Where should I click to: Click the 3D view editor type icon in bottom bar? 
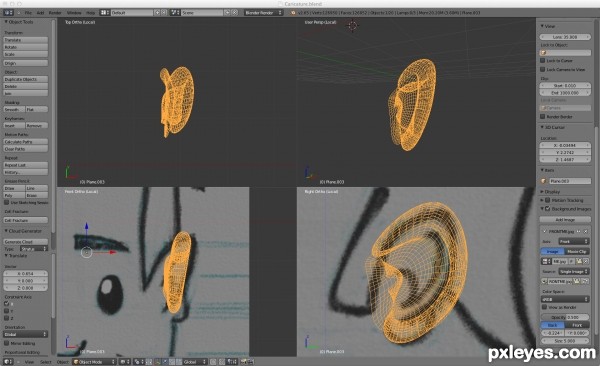[x=8, y=361]
